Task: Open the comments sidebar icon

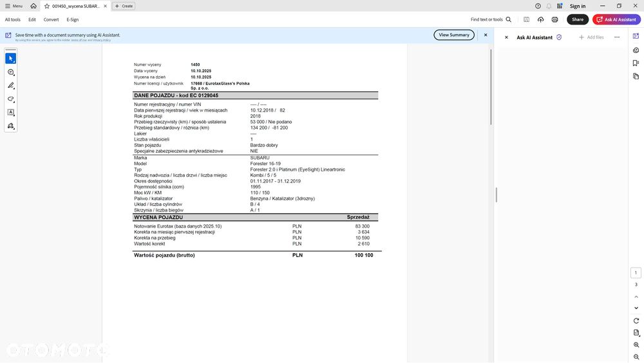Action: 636,50
